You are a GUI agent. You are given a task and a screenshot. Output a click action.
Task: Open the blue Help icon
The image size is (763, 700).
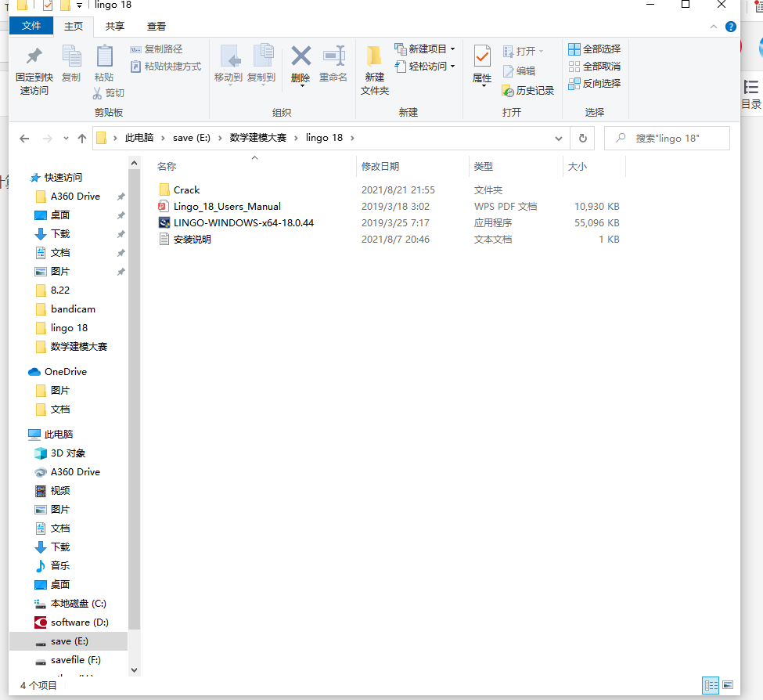pyautogui.click(x=730, y=27)
